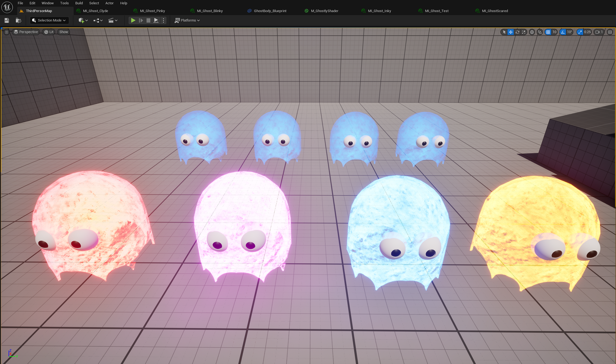
Task: Switch to the M_GhostlyShader tab
Action: click(324, 11)
